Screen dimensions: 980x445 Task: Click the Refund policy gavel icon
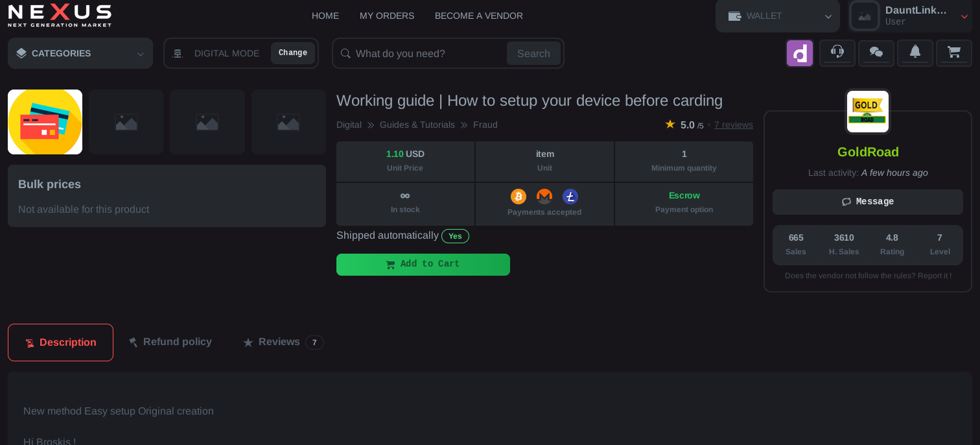134,342
